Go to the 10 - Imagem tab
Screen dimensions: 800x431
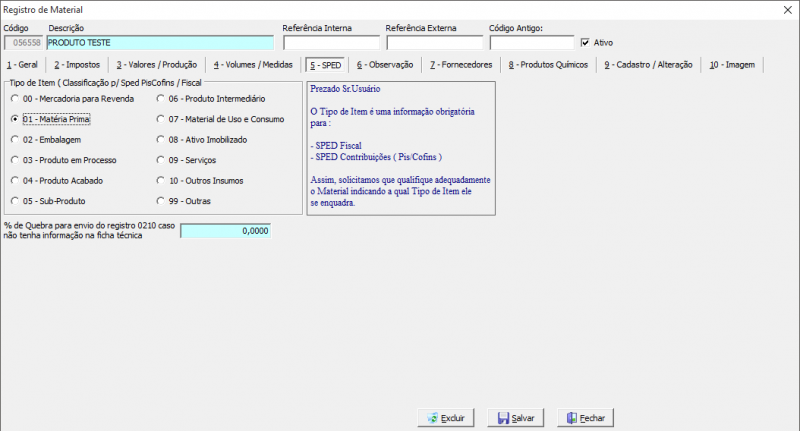point(732,65)
